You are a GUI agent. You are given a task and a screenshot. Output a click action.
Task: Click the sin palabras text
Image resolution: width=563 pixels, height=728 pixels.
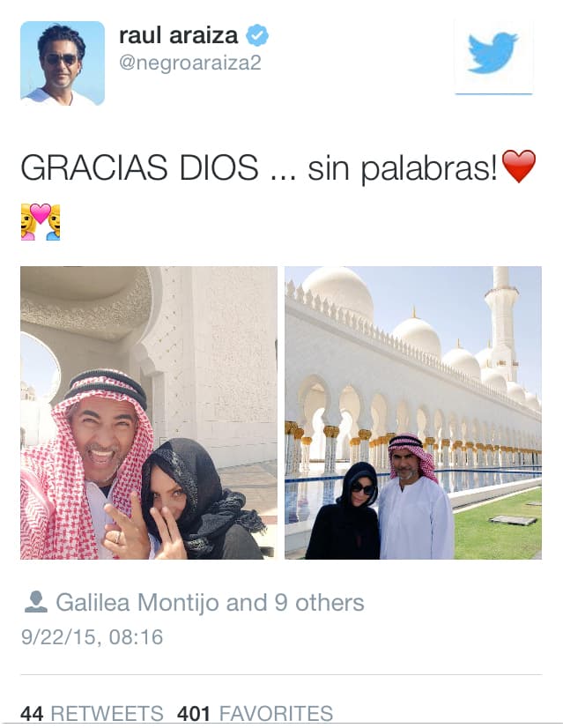(403, 168)
